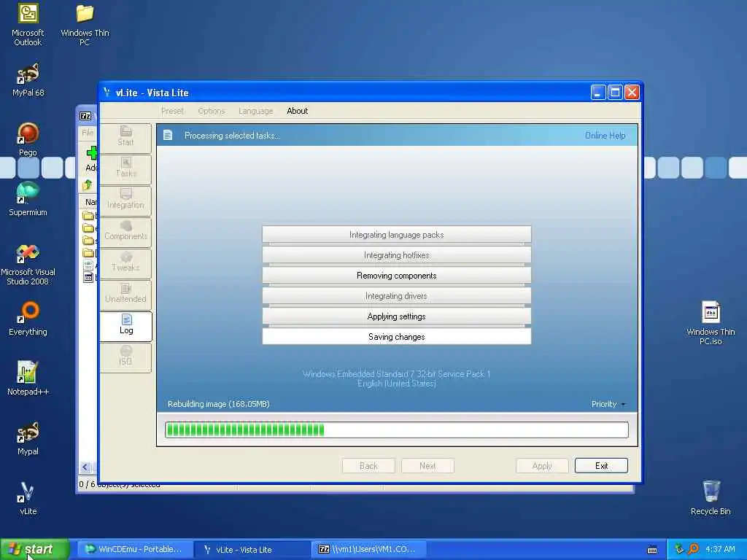
Task: Select the Mypal desktop icon
Action: [28, 438]
